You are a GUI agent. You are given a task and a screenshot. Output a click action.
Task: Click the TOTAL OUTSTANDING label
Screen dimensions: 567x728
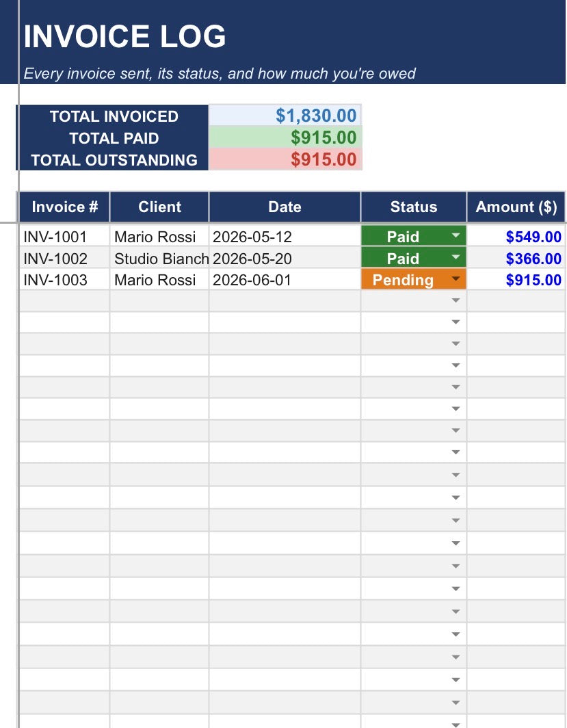pos(114,159)
